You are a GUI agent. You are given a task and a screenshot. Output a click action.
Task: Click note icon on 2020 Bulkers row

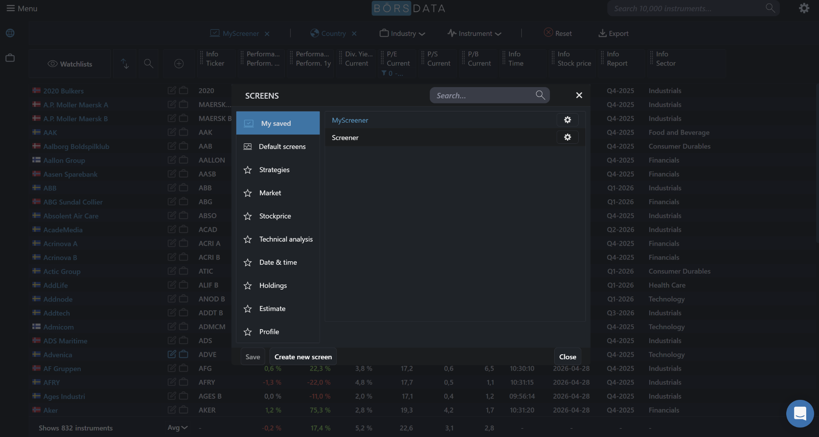172,91
